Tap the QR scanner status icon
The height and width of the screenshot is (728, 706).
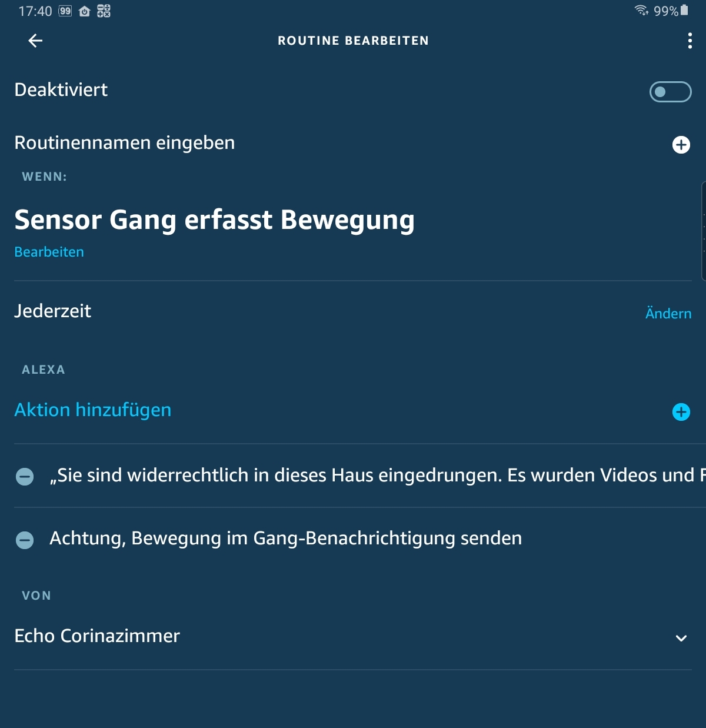pos(104,11)
